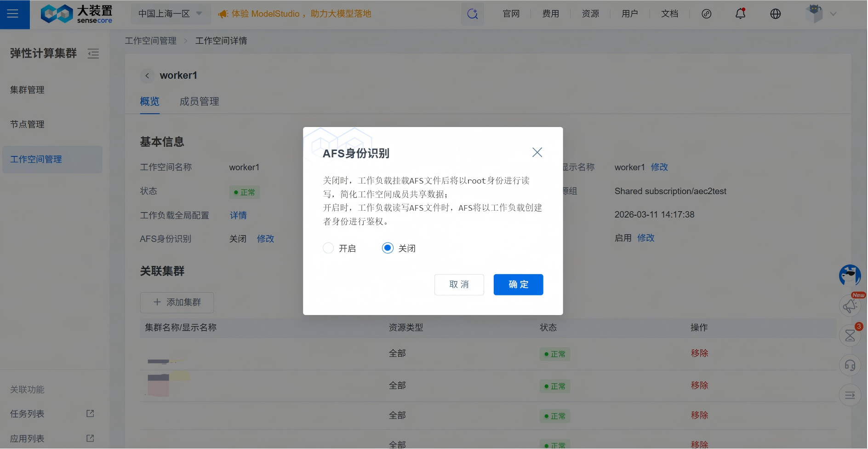
Task: Click the 取消 cancel button
Action: point(459,285)
